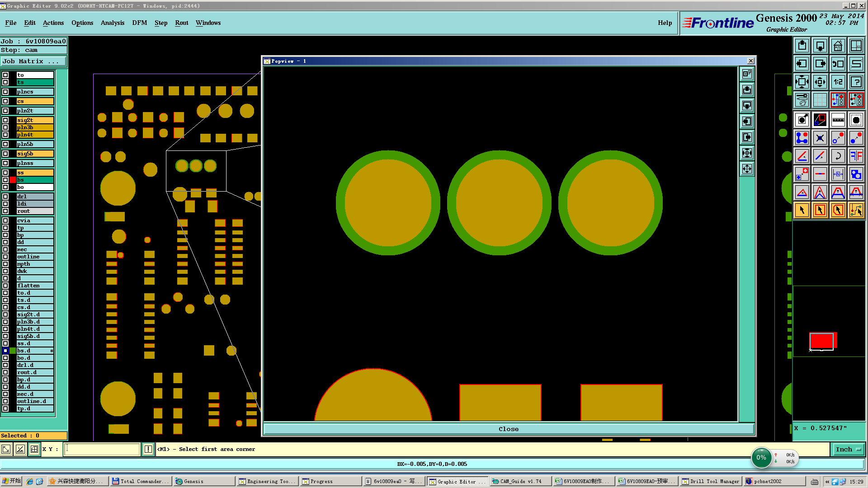Open the Help menu link
868x488 pixels.
click(x=665, y=23)
